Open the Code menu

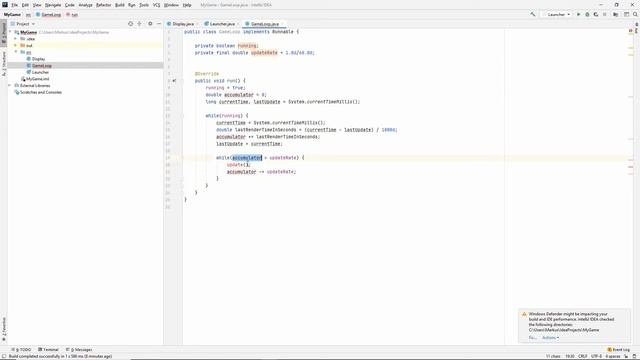coord(70,5)
